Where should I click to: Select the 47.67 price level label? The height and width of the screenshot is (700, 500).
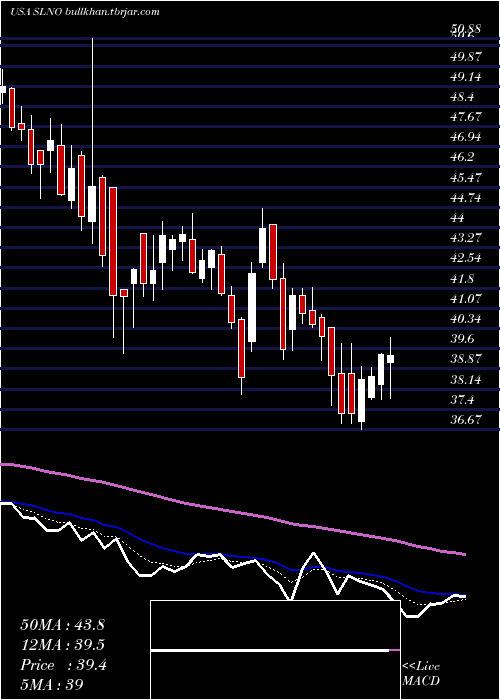coord(466,117)
